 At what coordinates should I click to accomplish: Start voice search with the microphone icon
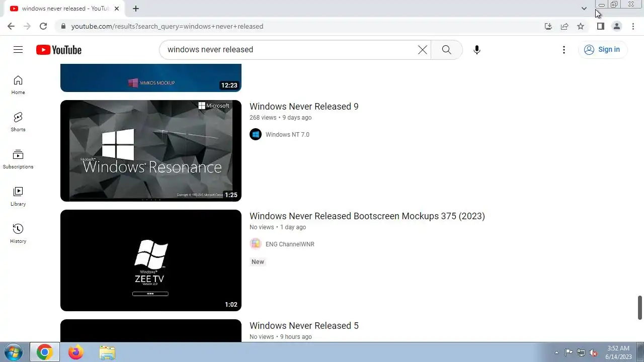(x=477, y=50)
